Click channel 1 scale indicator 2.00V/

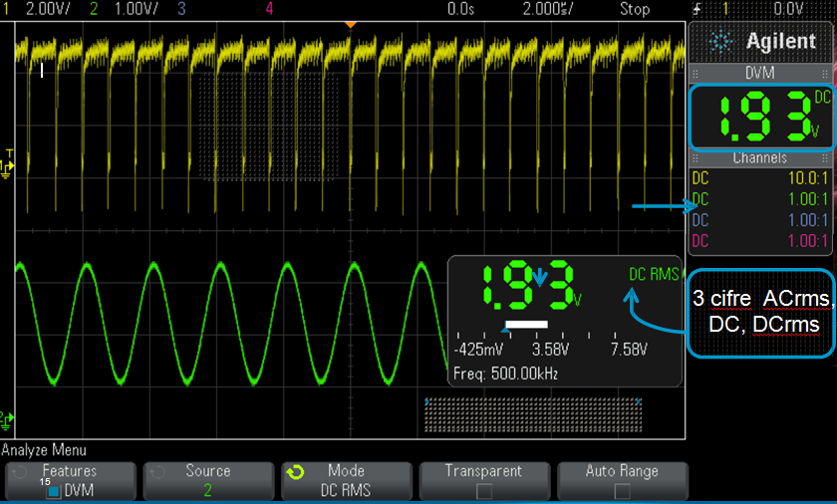tap(35, 9)
